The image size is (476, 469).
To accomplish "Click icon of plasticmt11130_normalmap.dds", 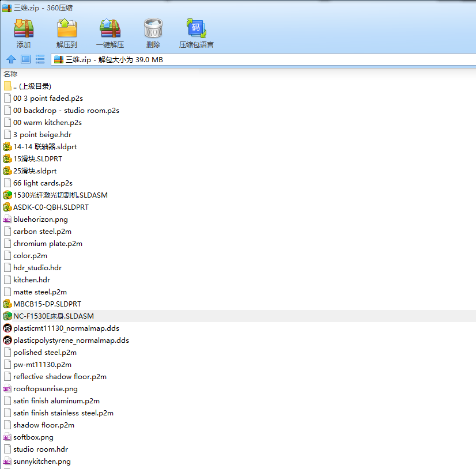I will [x=7, y=328].
